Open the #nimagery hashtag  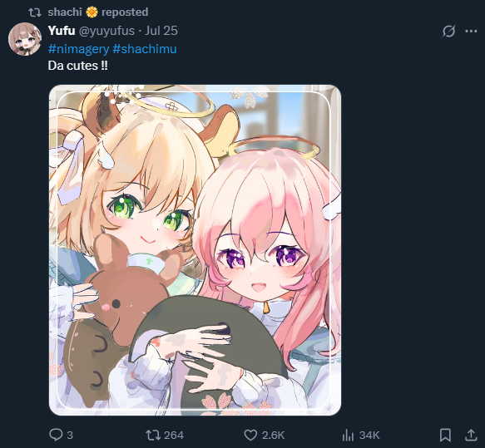point(78,49)
